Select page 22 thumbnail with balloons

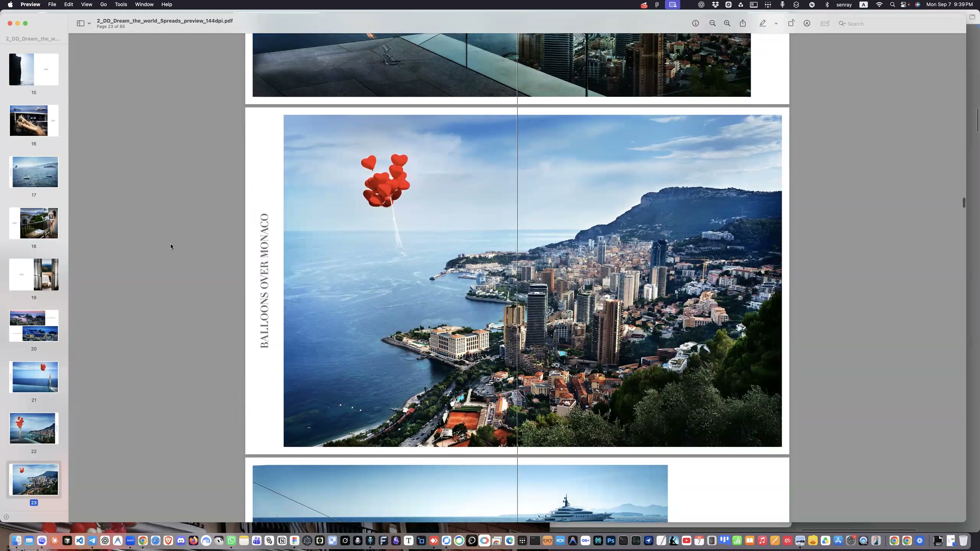(34, 428)
